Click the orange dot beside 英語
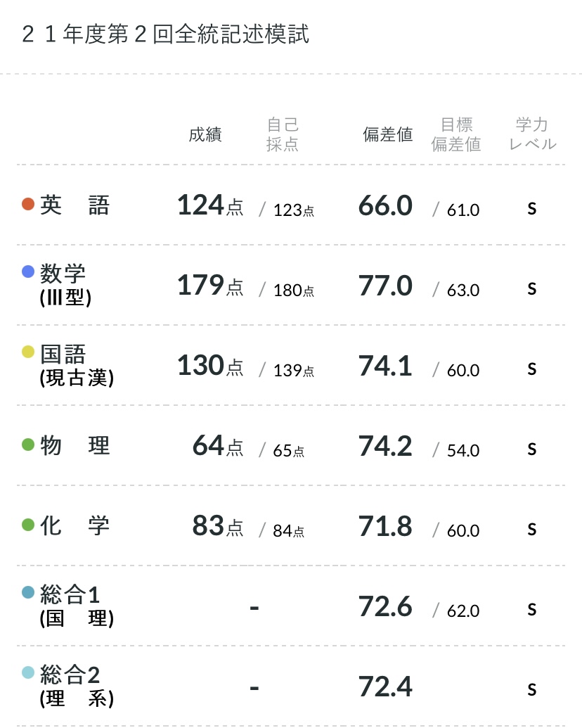Image resolution: width=582 pixels, height=728 pixels. coord(28,205)
